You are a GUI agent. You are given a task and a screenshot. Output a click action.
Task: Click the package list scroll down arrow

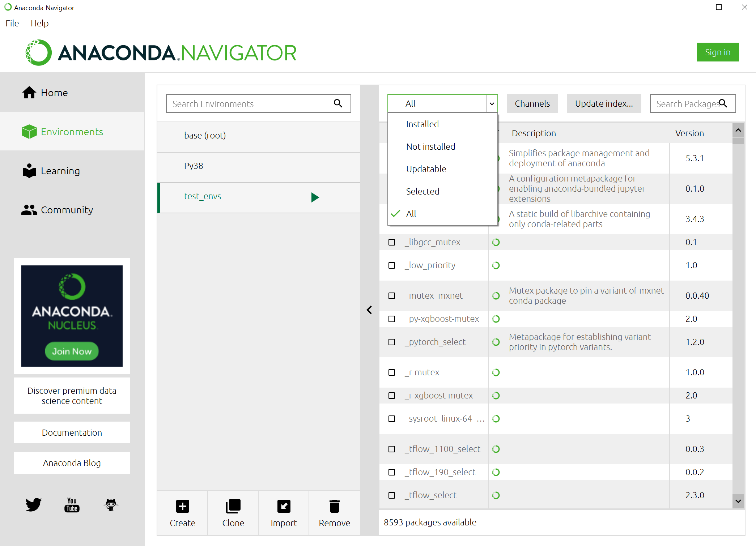click(x=738, y=501)
